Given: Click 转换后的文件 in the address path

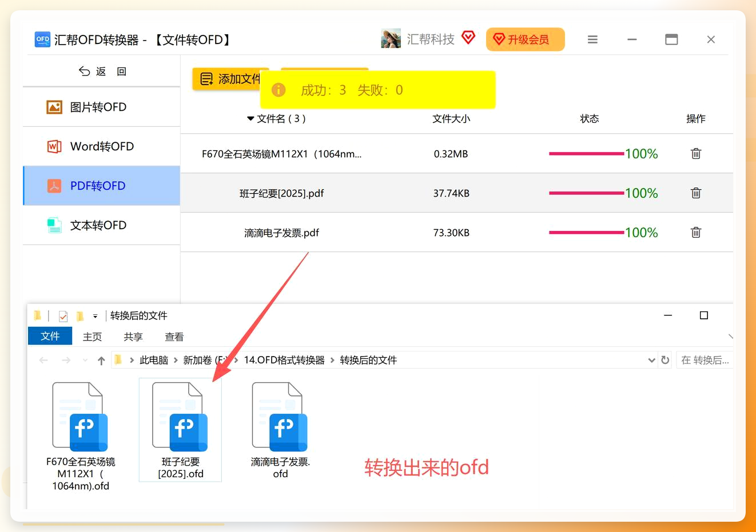Looking at the screenshot, I should click(x=368, y=360).
